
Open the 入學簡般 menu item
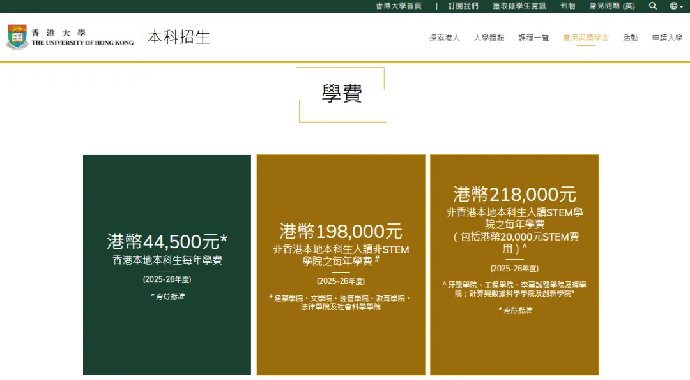click(x=488, y=38)
